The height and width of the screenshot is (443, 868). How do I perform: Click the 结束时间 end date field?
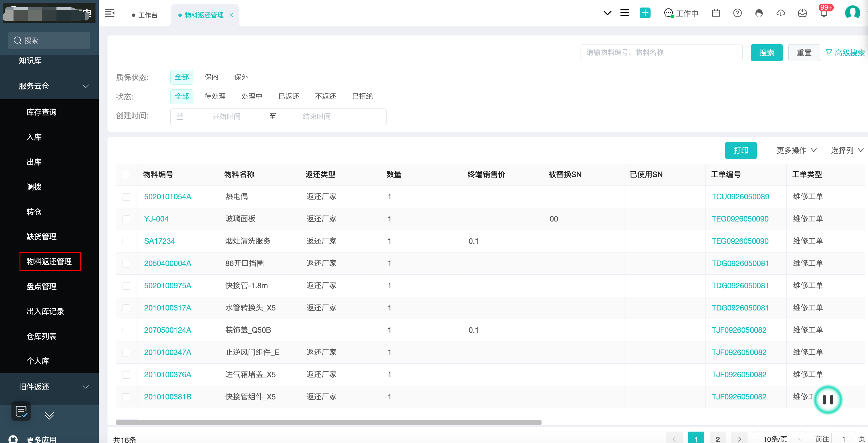[316, 117]
